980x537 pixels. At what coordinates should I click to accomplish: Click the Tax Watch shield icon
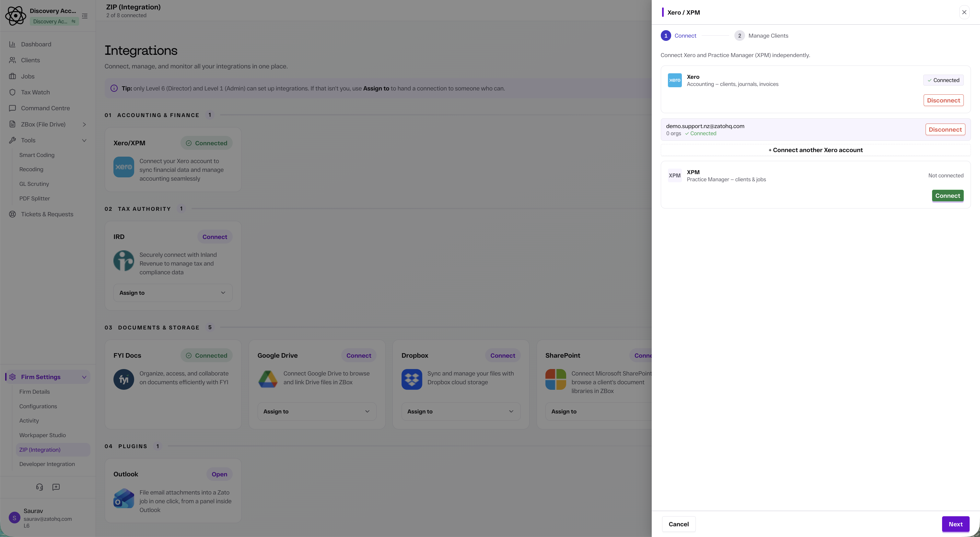coord(12,92)
